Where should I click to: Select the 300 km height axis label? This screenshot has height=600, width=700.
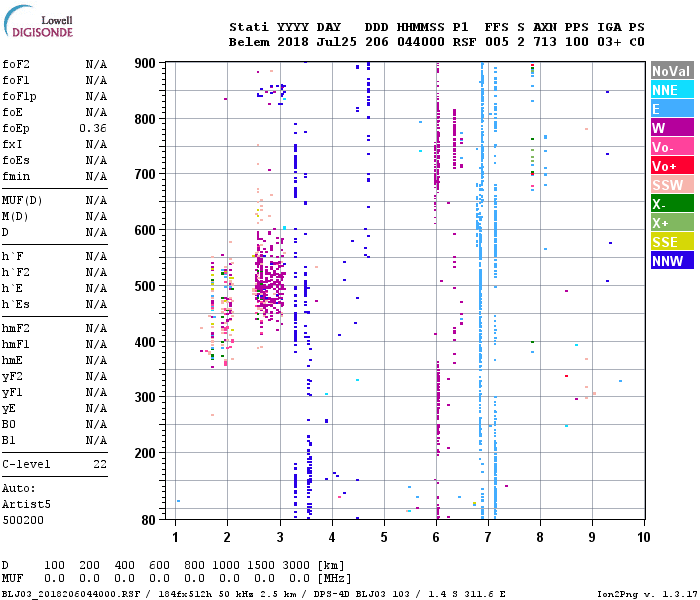coord(145,397)
